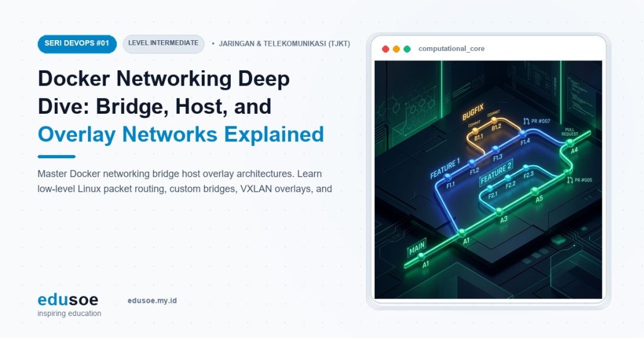644x338 pixels.
Task: Select commit node F1.2
Action: pos(472,163)
